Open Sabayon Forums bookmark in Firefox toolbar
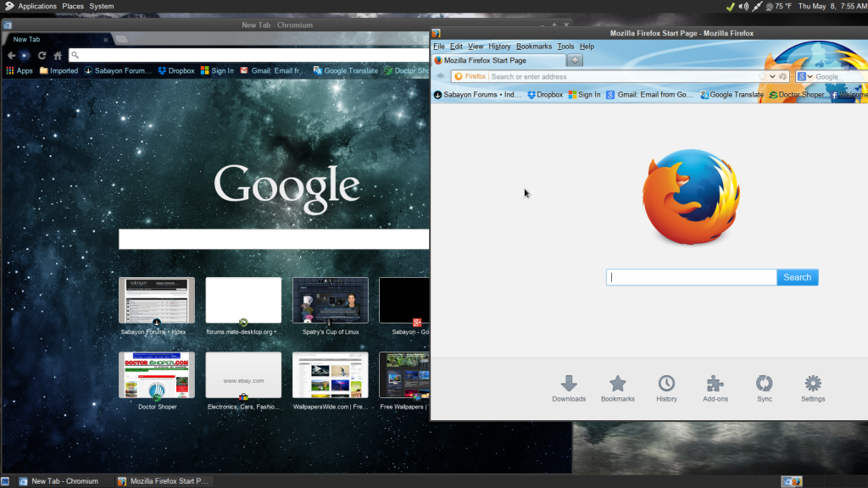This screenshot has height=488, width=868. (477, 95)
